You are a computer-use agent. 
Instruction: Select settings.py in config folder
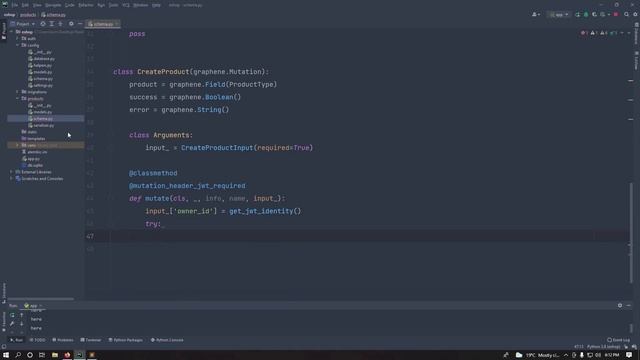coord(40,85)
